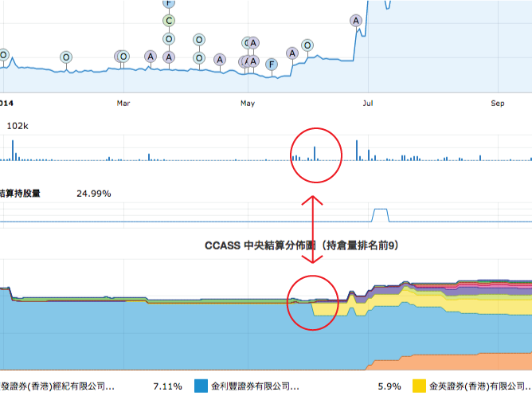Click the O marker left of July spike

pyautogui.click(x=307, y=45)
